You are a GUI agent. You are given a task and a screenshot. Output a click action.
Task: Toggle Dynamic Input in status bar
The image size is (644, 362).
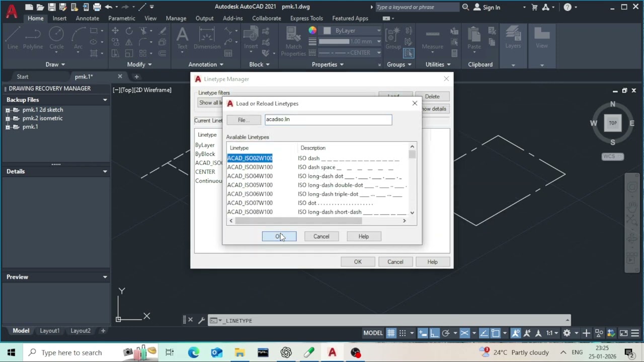pyautogui.click(x=423, y=333)
